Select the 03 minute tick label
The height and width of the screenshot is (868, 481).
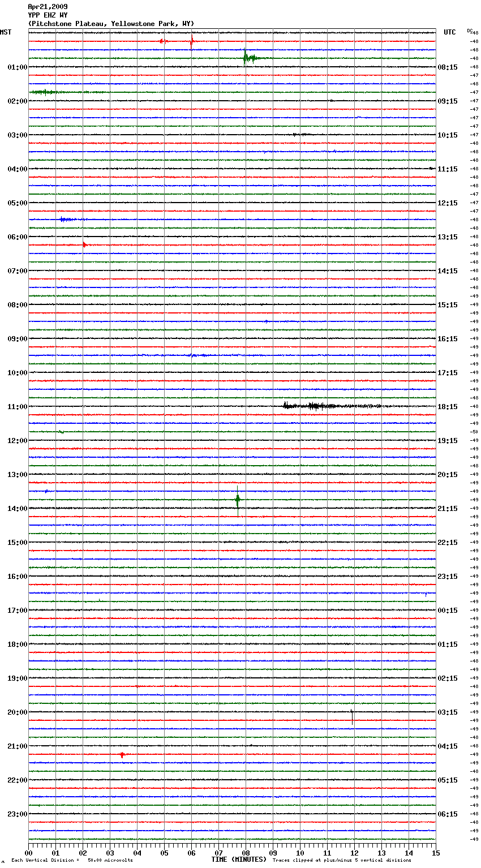pyautogui.click(x=110, y=853)
